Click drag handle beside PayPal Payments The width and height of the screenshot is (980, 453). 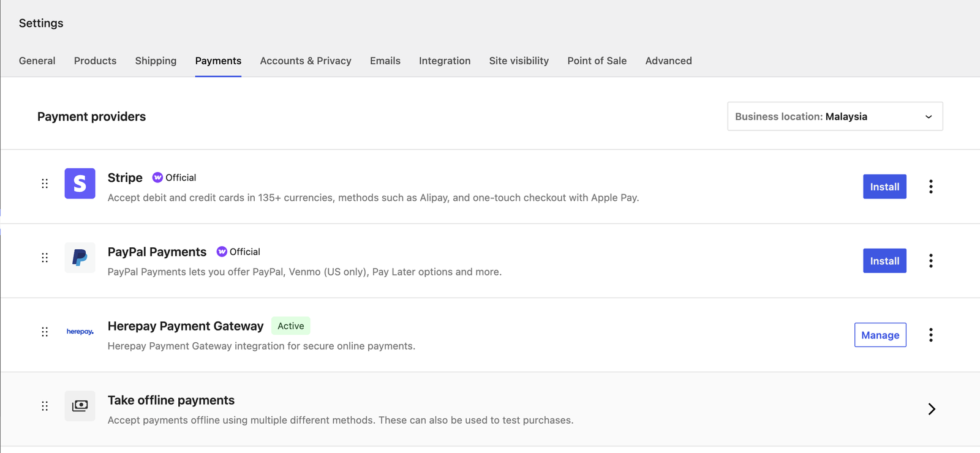click(45, 258)
